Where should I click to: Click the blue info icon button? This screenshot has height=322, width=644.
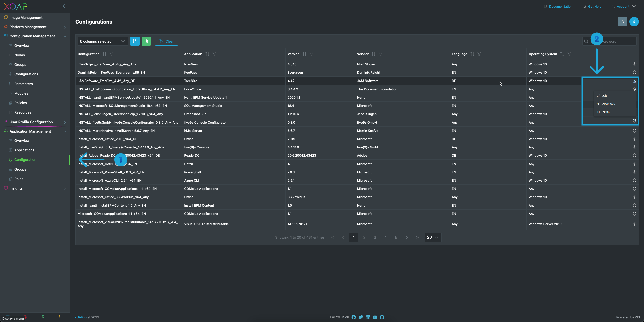634,22
